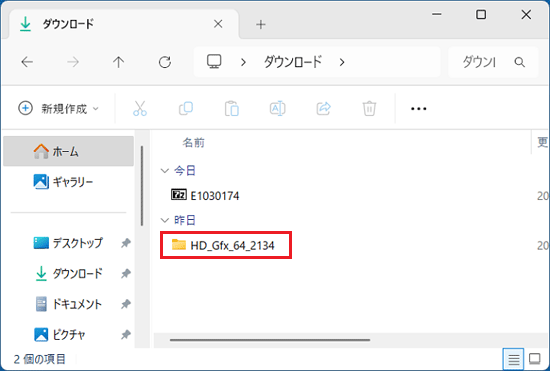Viewport: 550px width, 371px height.
Task: Sort by the 名前 column header
Action: coord(194,142)
